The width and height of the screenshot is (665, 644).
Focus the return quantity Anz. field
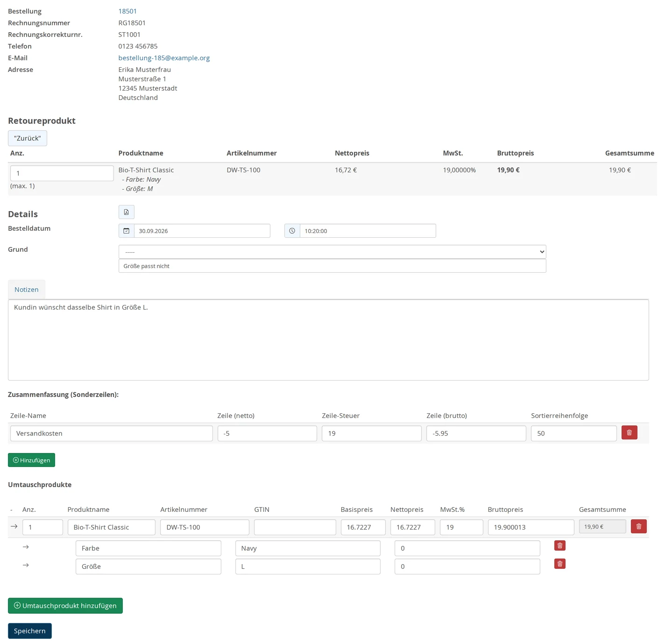tap(62, 173)
